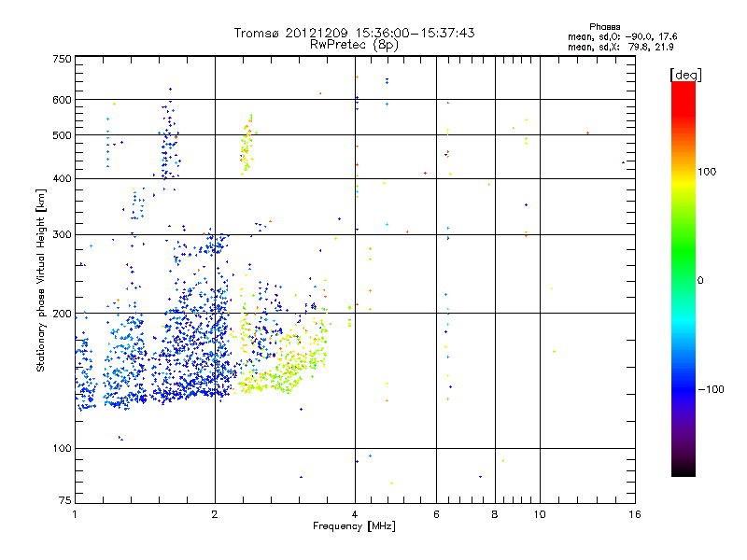The height and width of the screenshot is (560, 747).
Task: Click the plot title "Tromsø 20121209 15:36:00-15:37:43"
Action: pos(354,33)
